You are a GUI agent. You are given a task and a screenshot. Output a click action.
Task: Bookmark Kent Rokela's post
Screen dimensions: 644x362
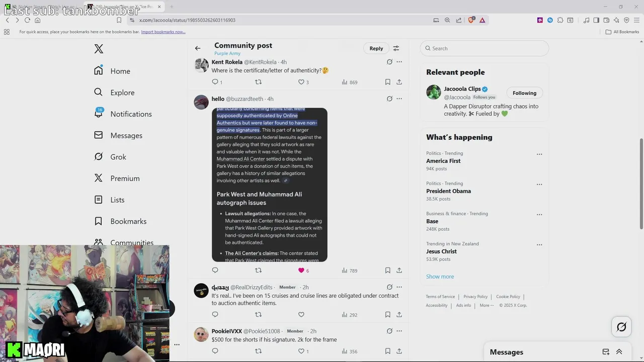click(387, 82)
